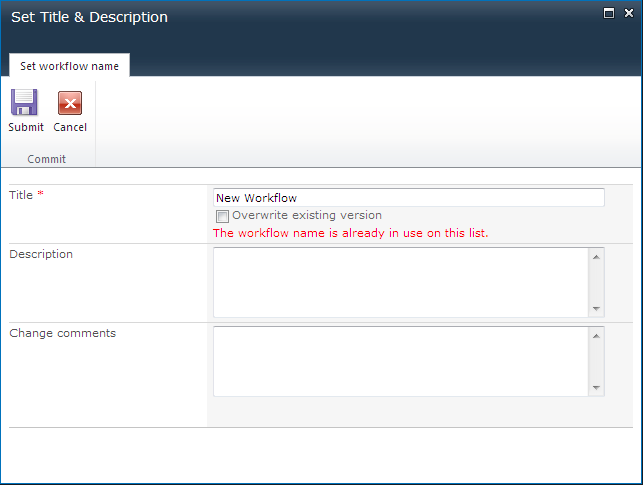Click the Title field label
The width and height of the screenshot is (643, 485).
coord(21,195)
